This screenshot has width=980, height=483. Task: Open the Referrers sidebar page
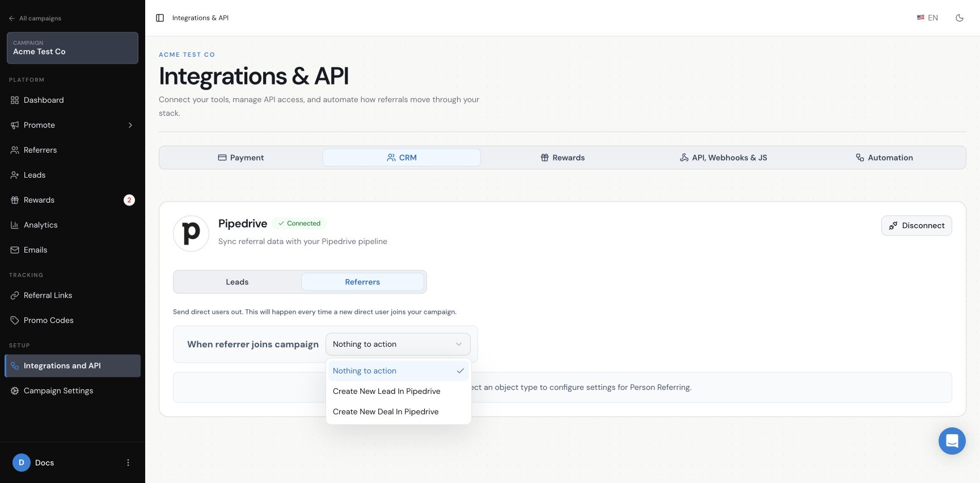[73, 150]
